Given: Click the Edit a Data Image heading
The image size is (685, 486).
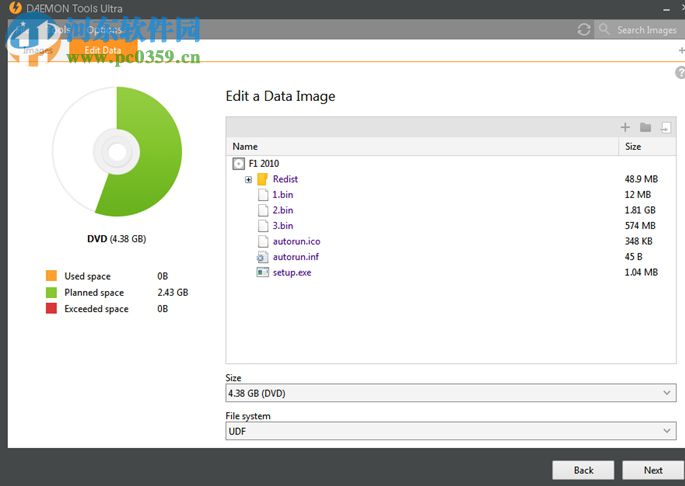Looking at the screenshot, I should point(280,96).
